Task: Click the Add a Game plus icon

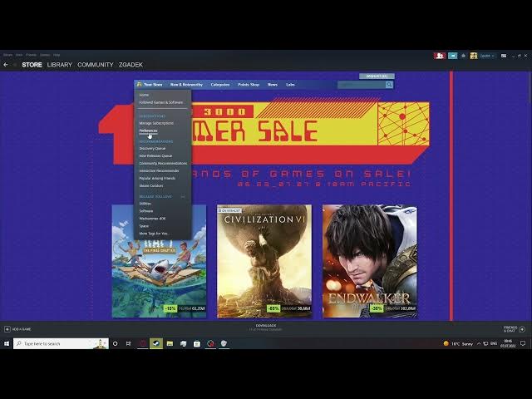Action: click(x=7, y=329)
